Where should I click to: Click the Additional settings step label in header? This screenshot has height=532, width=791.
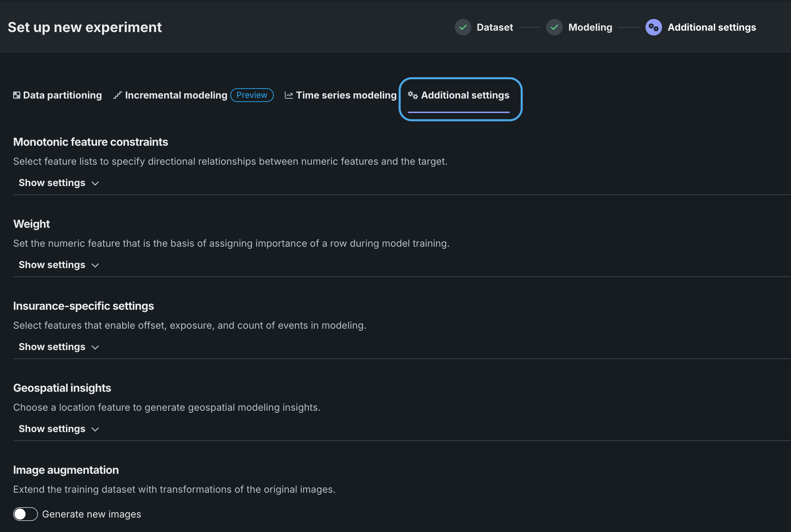pos(712,27)
